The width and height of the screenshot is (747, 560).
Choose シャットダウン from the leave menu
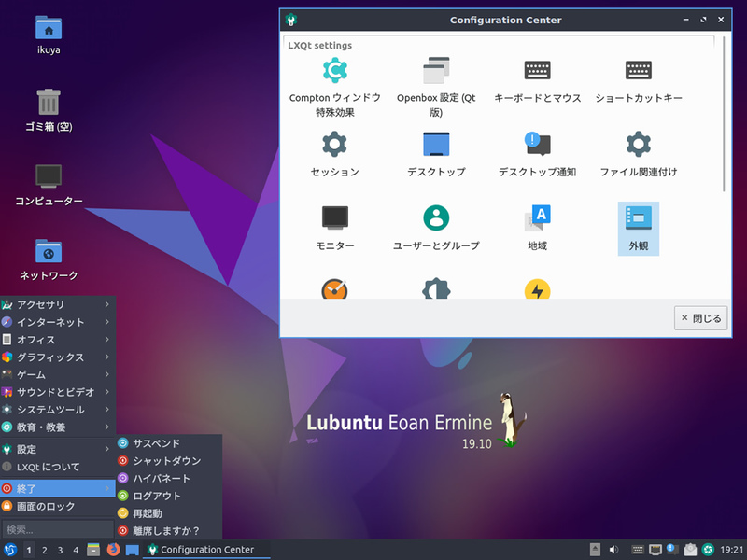[x=166, y=461]
